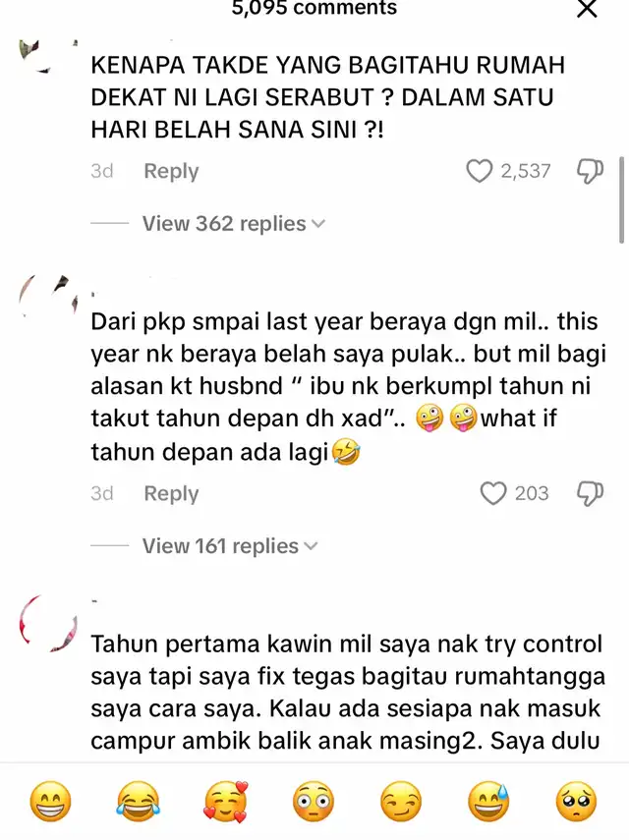Close the comments panel

(587, 9)
